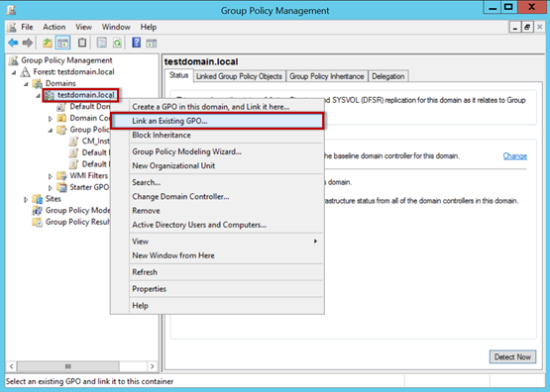550x392 pixels.
Task: Select the Starter GPOs tree node
Action: pyautogui.click(x=89, y=187)
